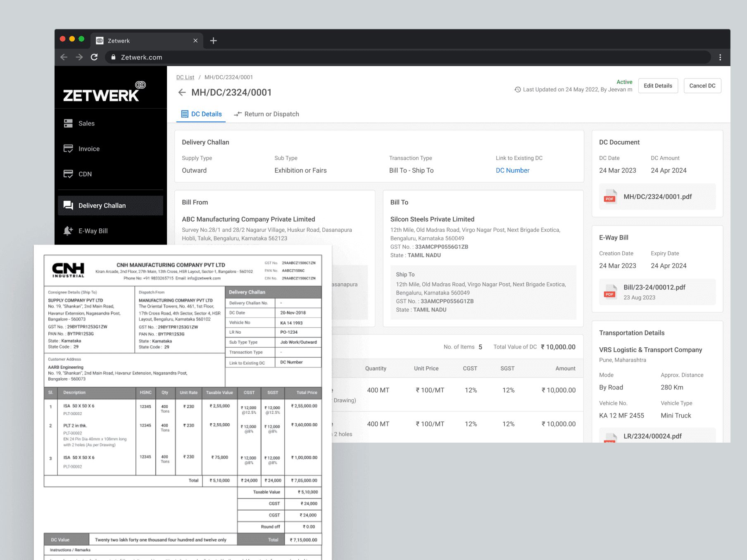Click 'ABC Manufacturing Company Private Limited' name
Image resolution: width=747 pixels, height=560 pixels.
coord(248,219)
